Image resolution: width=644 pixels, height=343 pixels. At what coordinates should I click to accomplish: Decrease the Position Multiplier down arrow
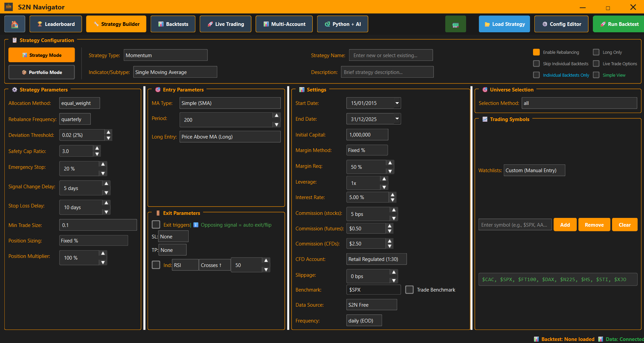(x=103, y=262)
